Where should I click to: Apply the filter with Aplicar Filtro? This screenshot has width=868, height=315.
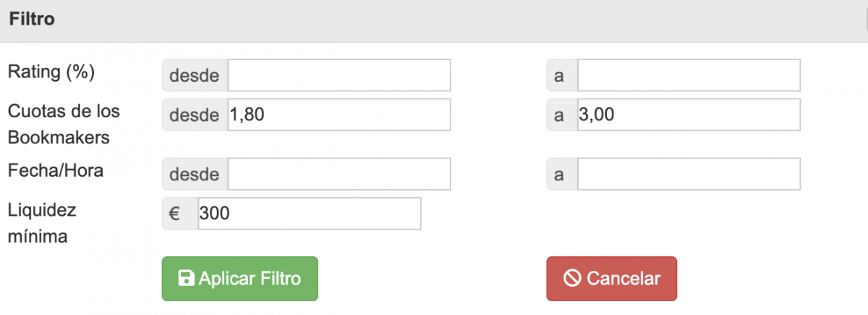(239, 279)
